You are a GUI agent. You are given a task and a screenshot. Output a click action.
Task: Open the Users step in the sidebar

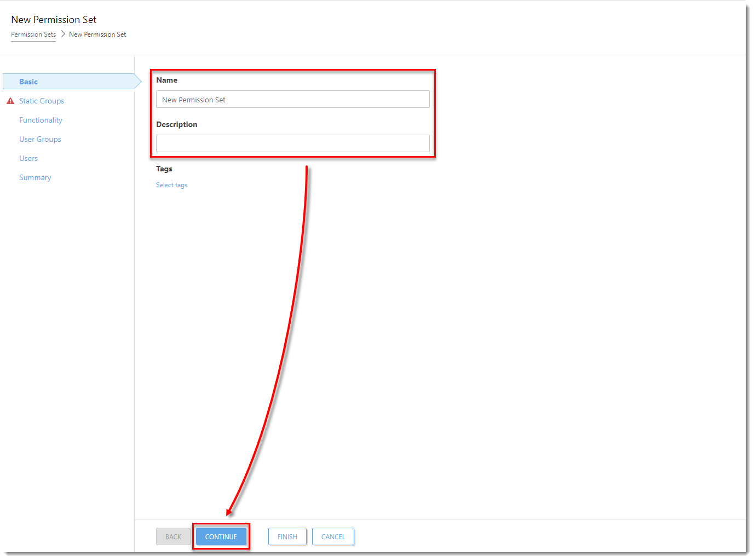(28, 158)
